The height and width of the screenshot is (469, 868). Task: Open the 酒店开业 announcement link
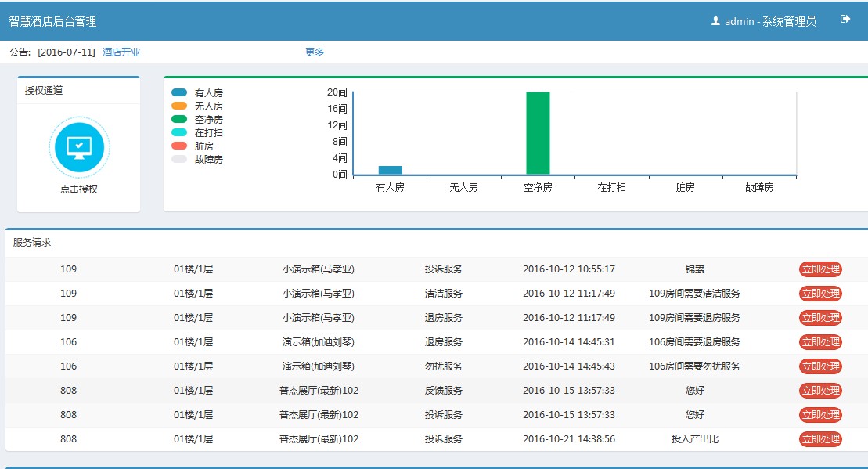point(121,52)
